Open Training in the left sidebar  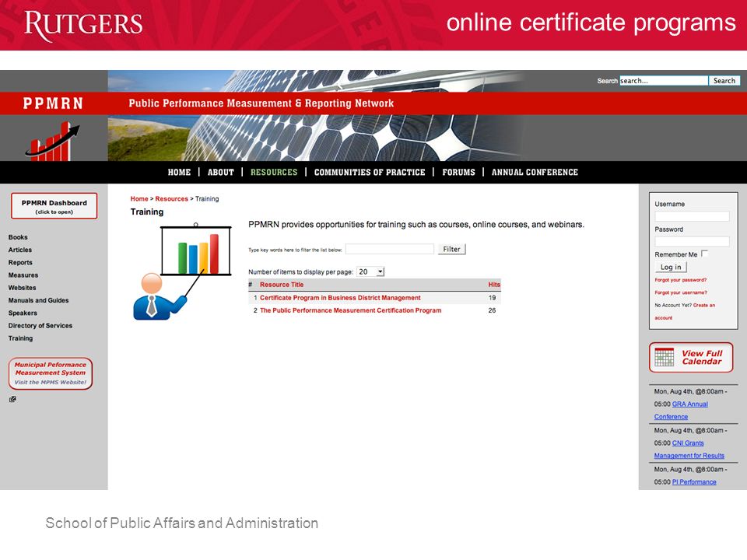click(20, 338)
